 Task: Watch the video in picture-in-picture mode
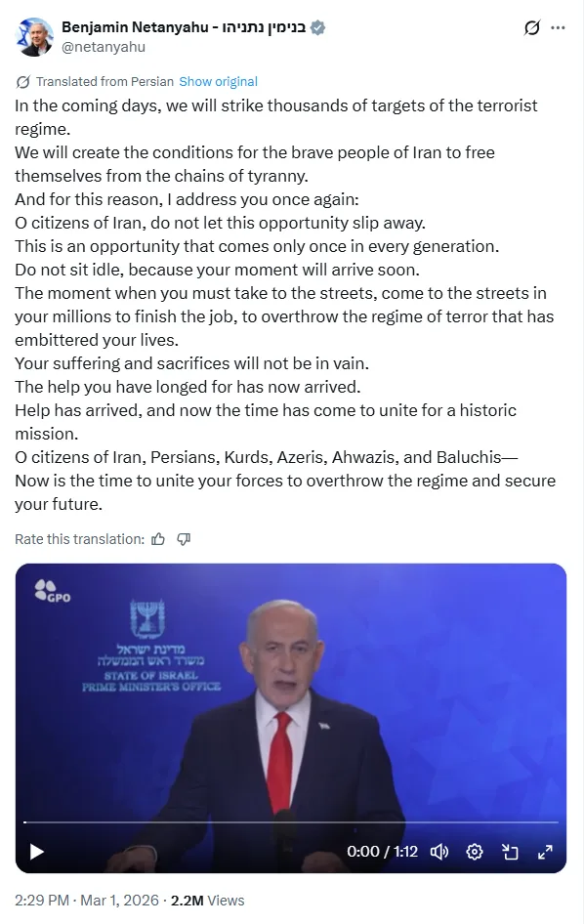(510, 852)
